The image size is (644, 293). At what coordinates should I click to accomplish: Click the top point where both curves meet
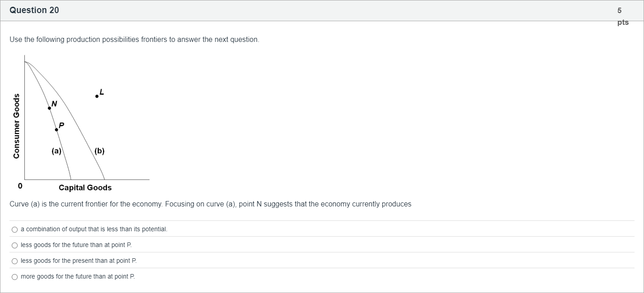[25, 62]
